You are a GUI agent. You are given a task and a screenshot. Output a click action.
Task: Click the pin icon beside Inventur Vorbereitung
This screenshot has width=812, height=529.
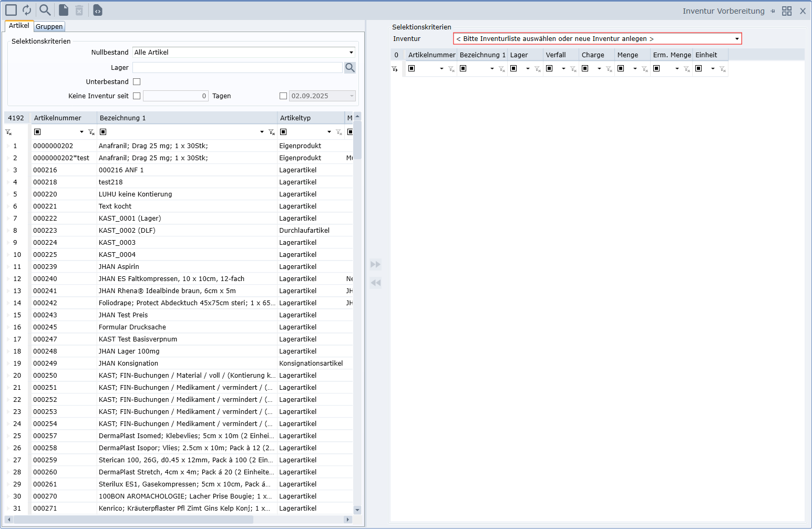click(773, 11)
